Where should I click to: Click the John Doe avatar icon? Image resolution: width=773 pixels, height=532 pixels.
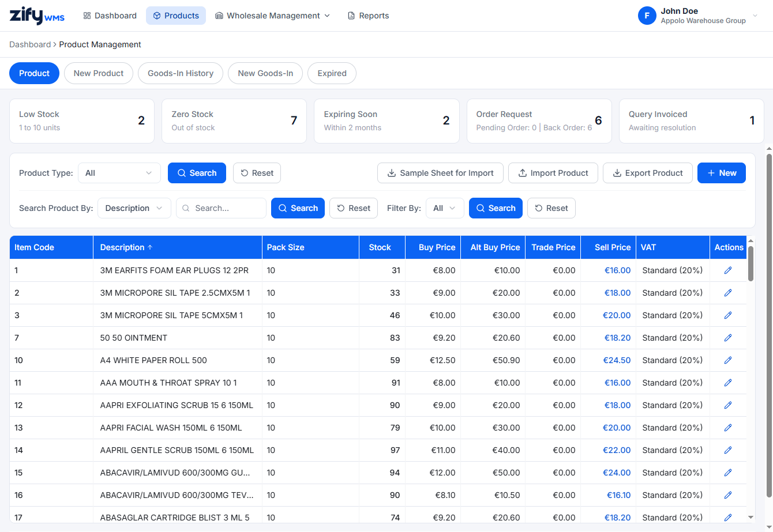point(647,16)
